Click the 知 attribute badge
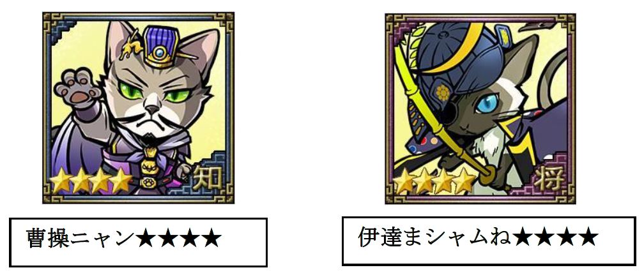The image size is (644, 277). pyautogui.click(x=208, y=179)
